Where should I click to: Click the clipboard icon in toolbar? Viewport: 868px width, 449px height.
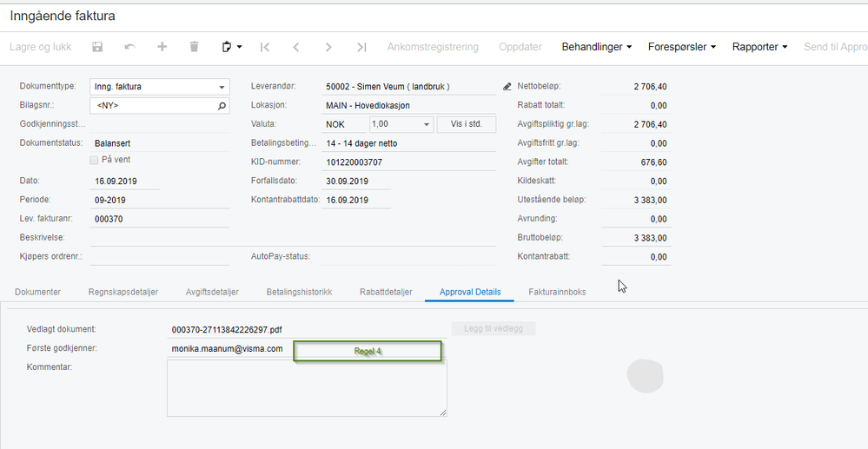coord(227,47)
